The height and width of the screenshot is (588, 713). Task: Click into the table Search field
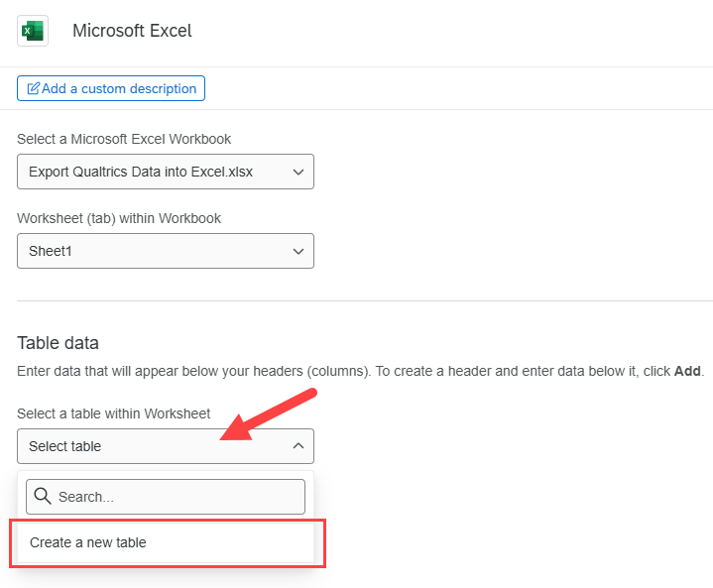(166, 497)
